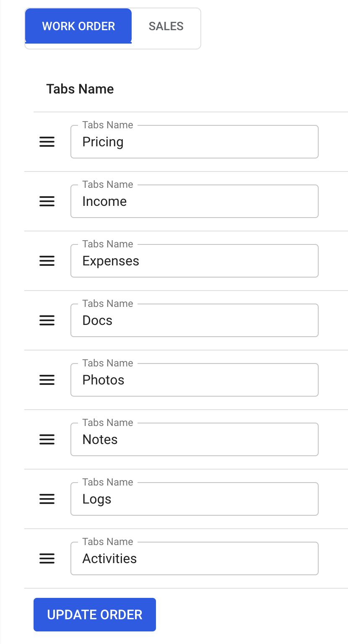Viewport: 348px width, 644px height.
Task: Switch to the Sales tab
Action: coord(166,26)
